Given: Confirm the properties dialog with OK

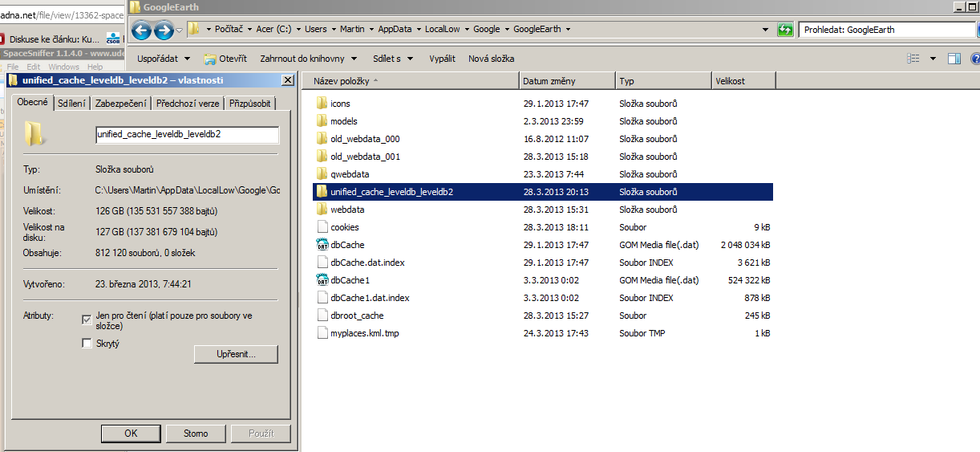Looking at the screenshot, I should tap(131, 434).
